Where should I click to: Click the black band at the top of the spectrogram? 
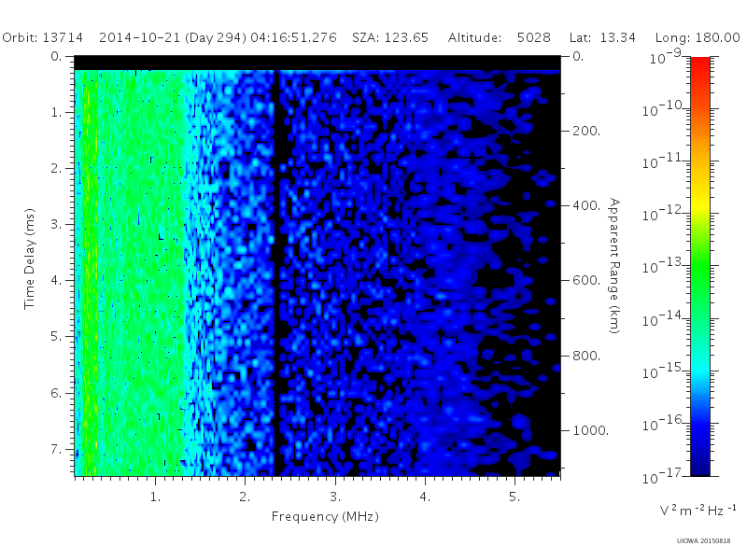pos(317,63)
